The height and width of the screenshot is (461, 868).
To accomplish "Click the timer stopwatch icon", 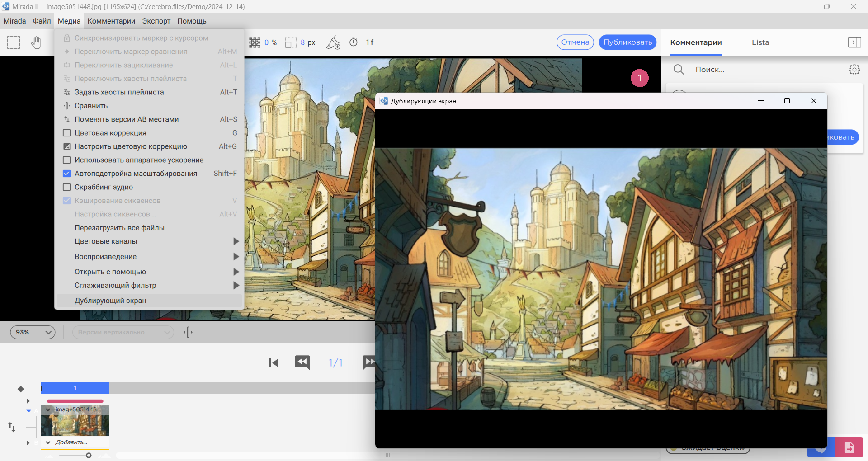I will point(354,42).
